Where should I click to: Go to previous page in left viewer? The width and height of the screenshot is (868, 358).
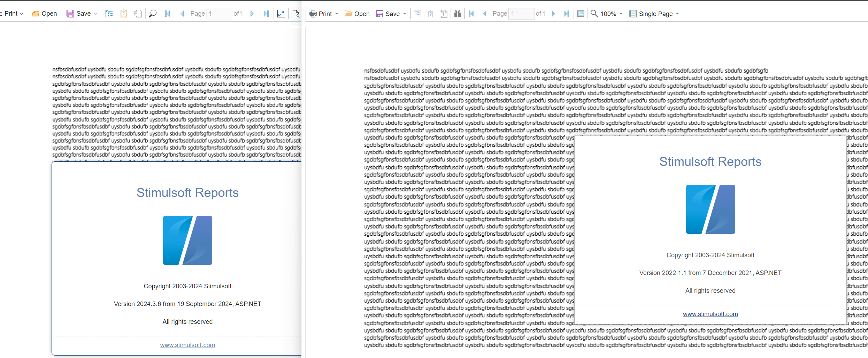[182, 14]
